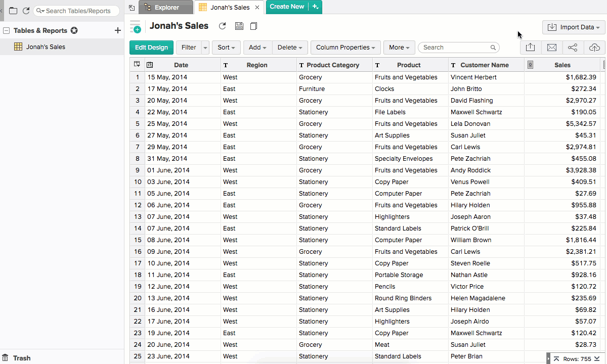Close the Jonah's Sales tab
The image size is (607, 364).
point(257,7)
